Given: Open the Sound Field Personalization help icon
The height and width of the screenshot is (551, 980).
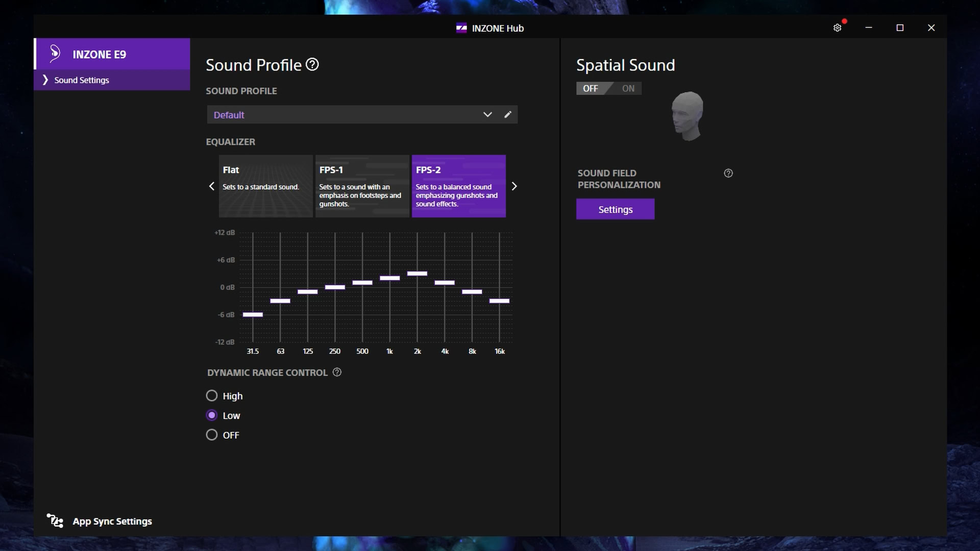Looking at the screenshot, I should tap(728, 173).
